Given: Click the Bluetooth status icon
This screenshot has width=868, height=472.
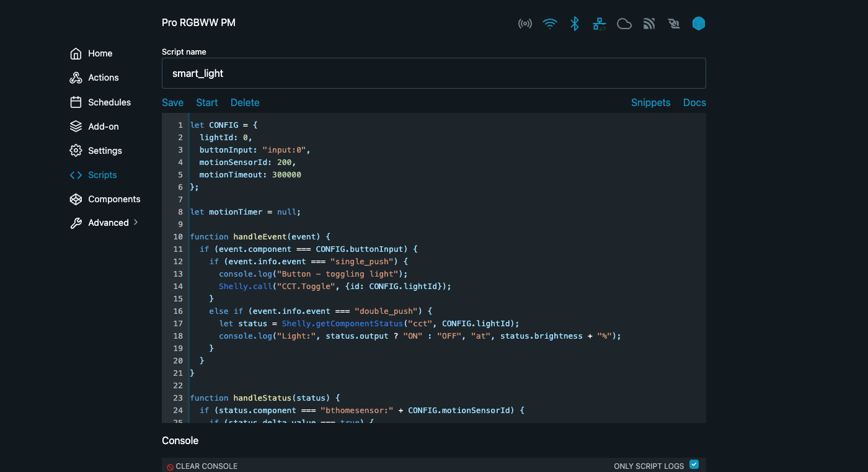Looking at the screenshot, I should [574, 24].
